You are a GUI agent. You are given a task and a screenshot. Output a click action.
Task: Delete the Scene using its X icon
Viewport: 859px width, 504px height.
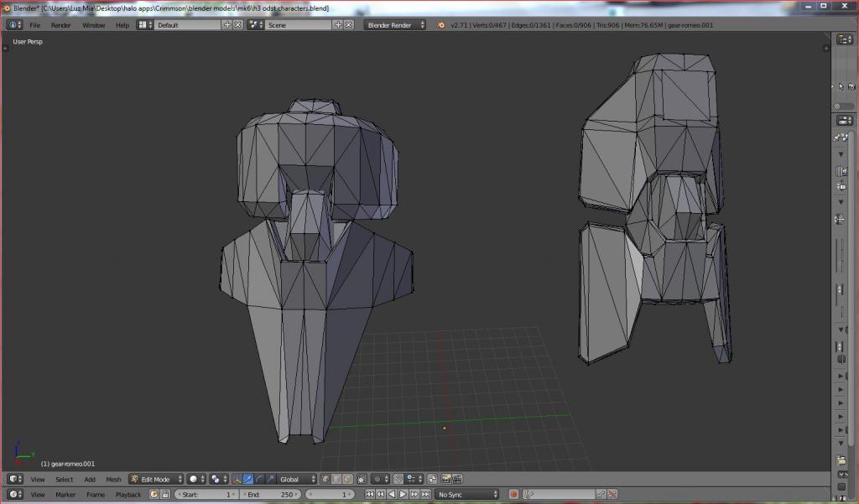click(x=348, y=25)
